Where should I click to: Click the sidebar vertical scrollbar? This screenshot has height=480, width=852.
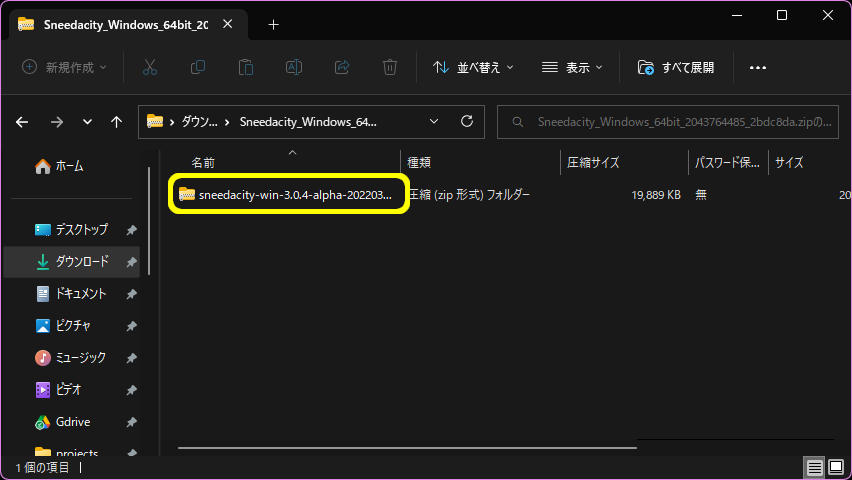(149, 220)
